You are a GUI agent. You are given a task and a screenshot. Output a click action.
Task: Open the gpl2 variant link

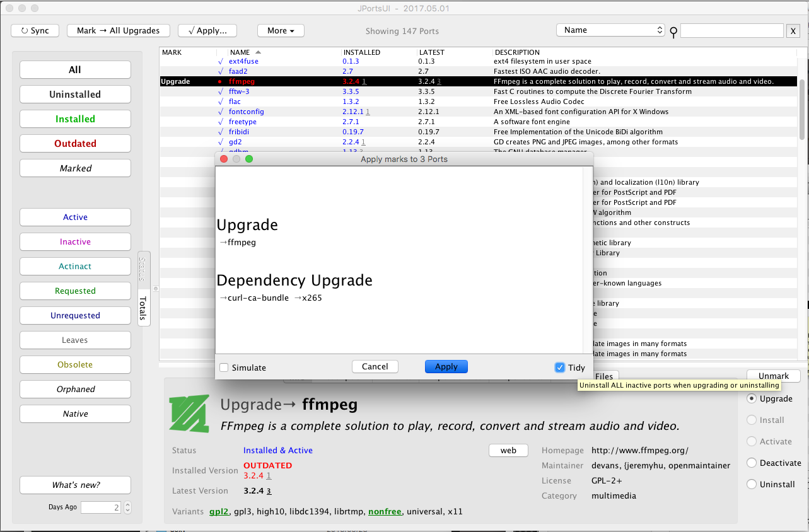coord(219,511)
